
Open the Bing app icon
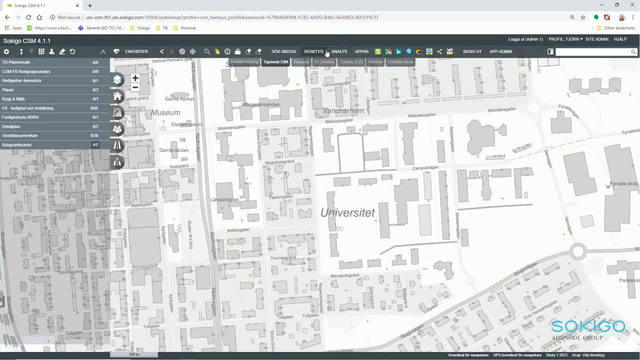tap(398, 52)
